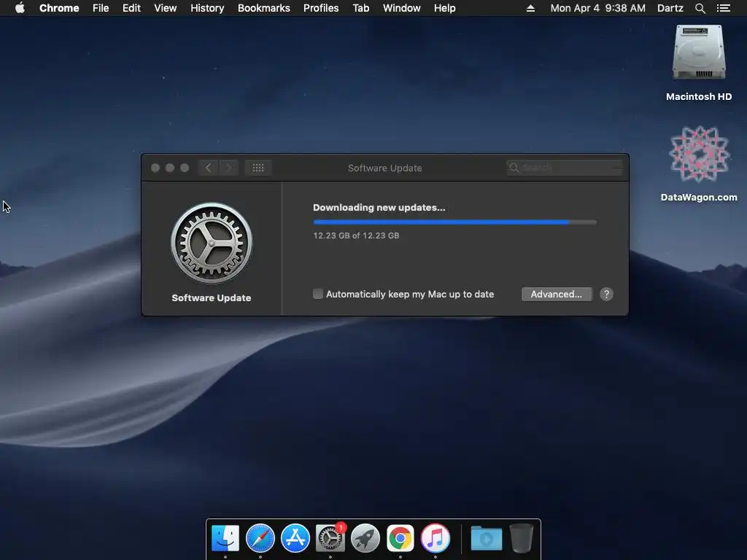This screenshot has height=560, width=747.
Task: Click the Software Update window title
Action: [385, 168]
